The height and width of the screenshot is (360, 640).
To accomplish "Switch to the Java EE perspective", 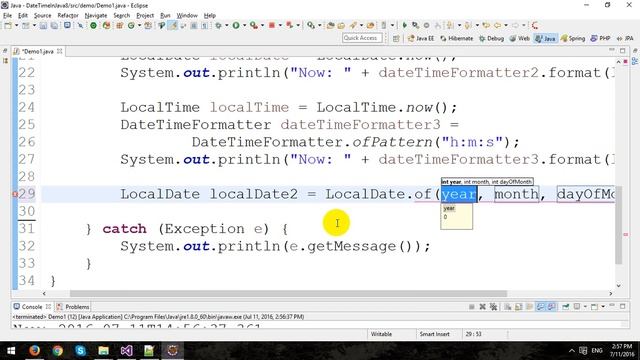I will coord(421,38).
